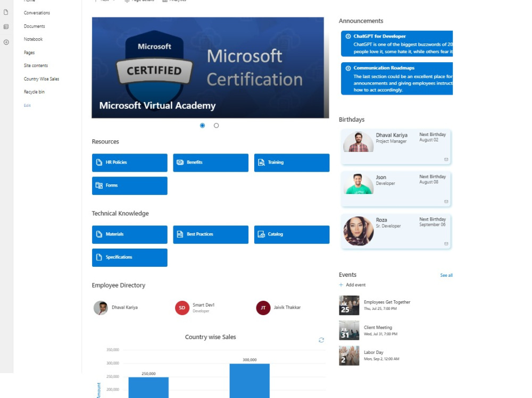532x398 pixels.
Task: Click the Jul 31 event thumbnail
Action: point(349,330)
